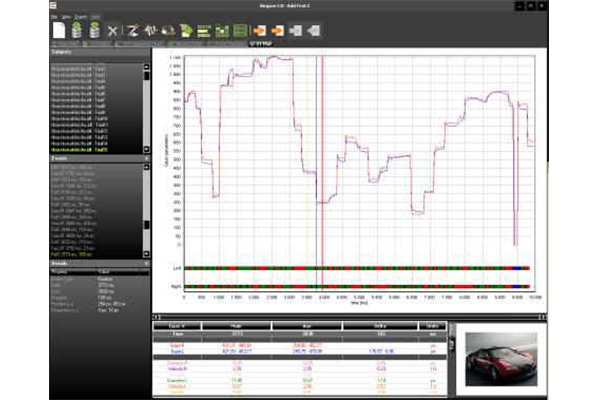Image resolution: width=600 pixels, height=400 pixels.
Task: Click the blank white page toolbar icon
Action: pos(59,30)
